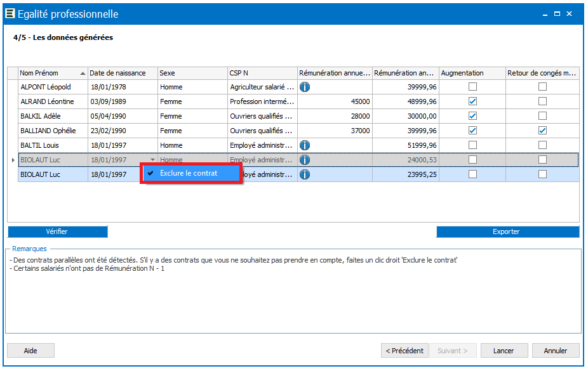Click info icon in greyed BIOLAUT Luc row
The image size is (588, 371).
coord(305,160)
